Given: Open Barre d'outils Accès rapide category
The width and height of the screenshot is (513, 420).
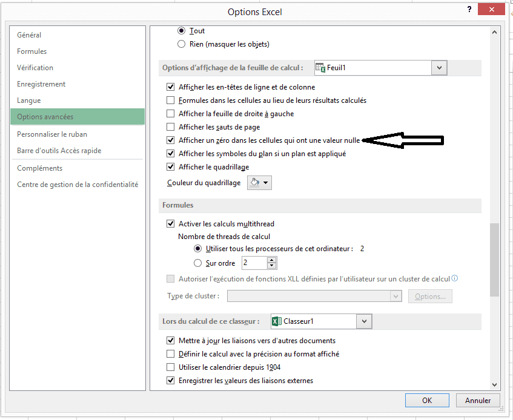Looking at the screenshot, I should (x=78, y=151).
